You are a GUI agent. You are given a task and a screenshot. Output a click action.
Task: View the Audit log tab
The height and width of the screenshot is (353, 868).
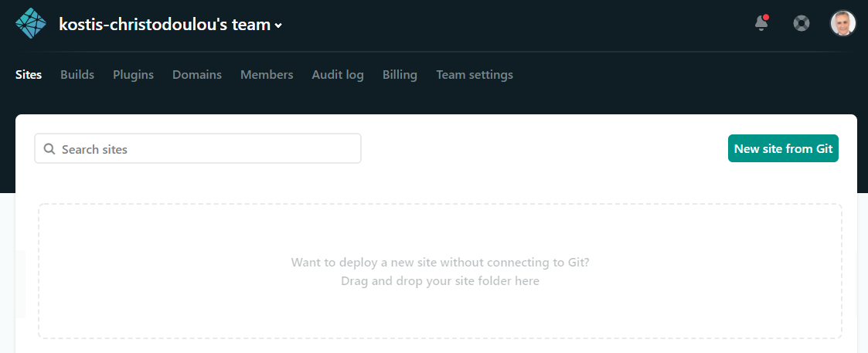coord(338,75)
